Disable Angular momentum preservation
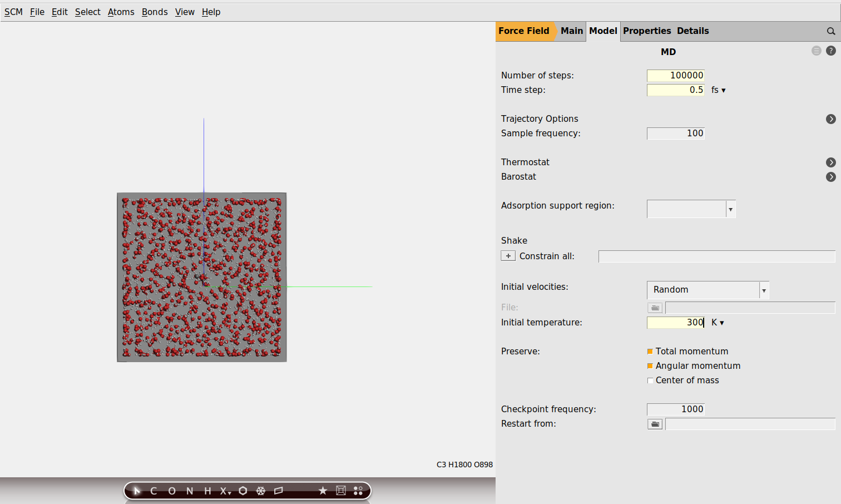Screen dimensions: 841x504 [650, 365]
